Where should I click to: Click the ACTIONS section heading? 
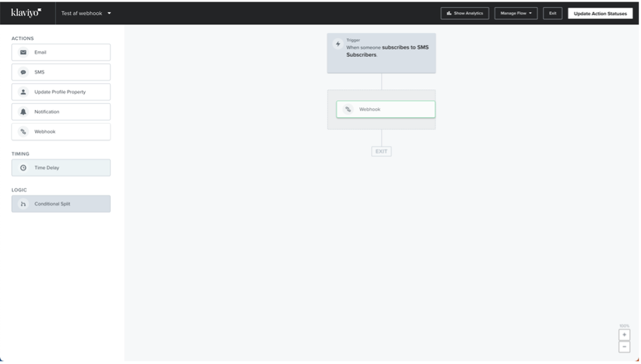pyautogui.click(x=22, y=39)
